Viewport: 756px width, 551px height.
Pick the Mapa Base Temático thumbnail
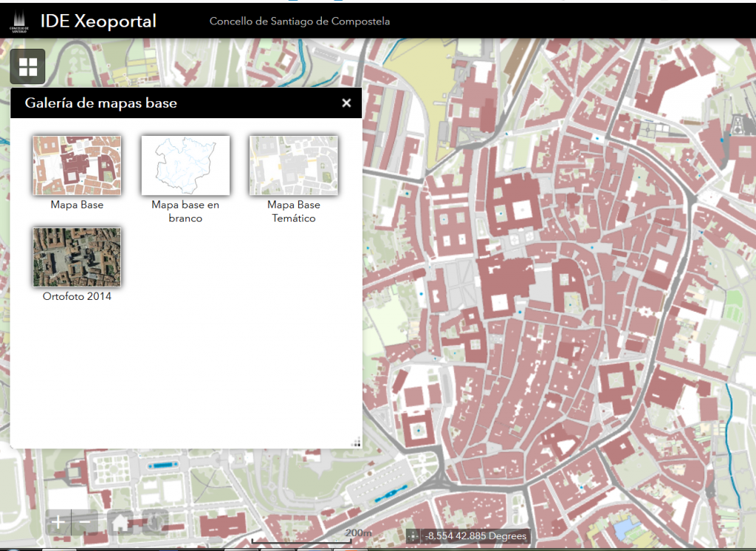pos(294,165)
